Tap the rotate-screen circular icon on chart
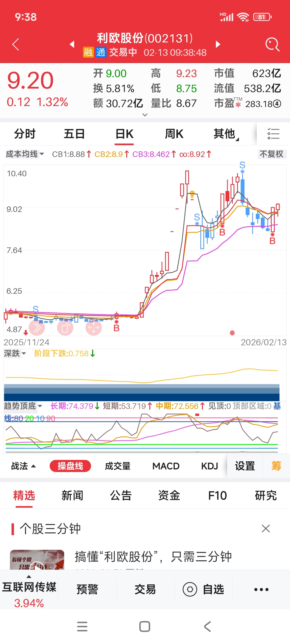Viewport: 290px width, 644px height. pos(65,328)
